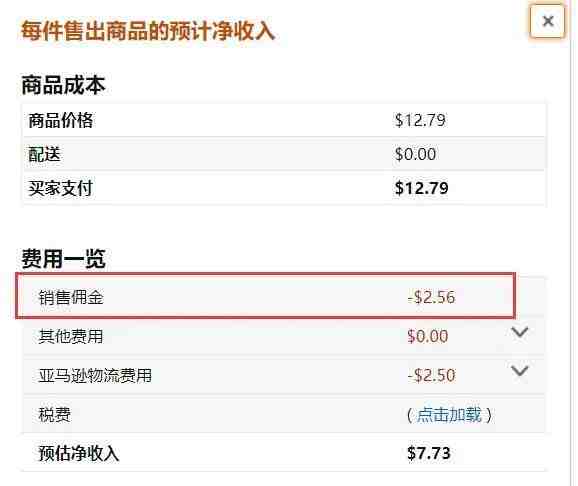Click the 商品价格 label

(61, 120)
